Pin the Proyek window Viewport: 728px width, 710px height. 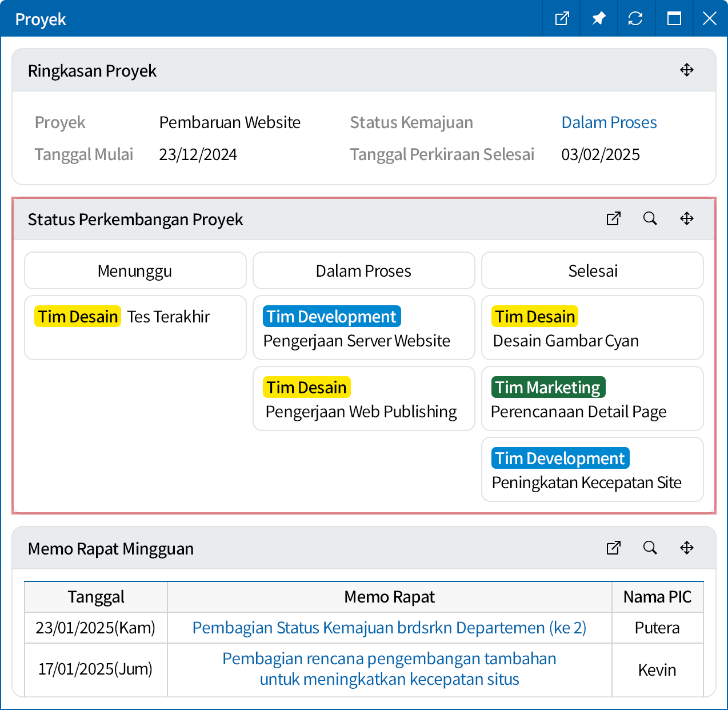tap(598, 18)
